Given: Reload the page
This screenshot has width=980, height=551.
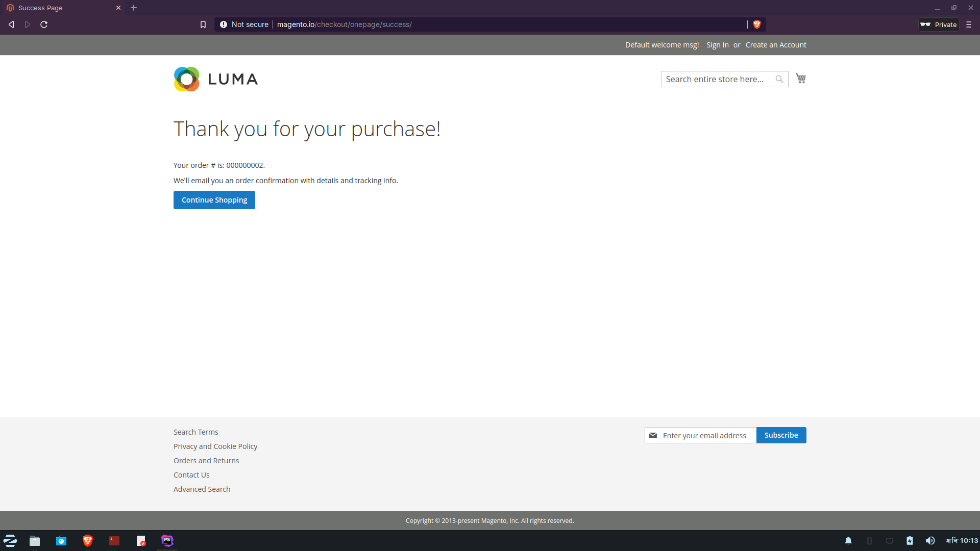Looking at the screenshot, I should (44, 24).
